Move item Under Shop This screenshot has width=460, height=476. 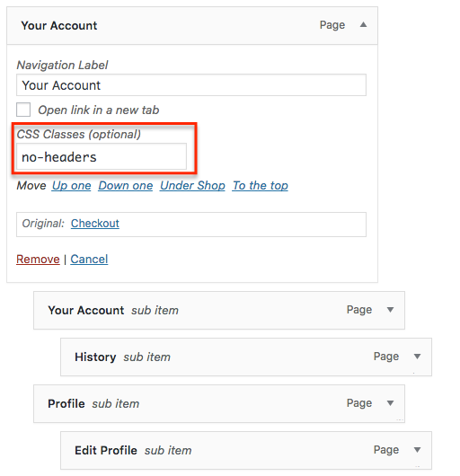[192, 186]
